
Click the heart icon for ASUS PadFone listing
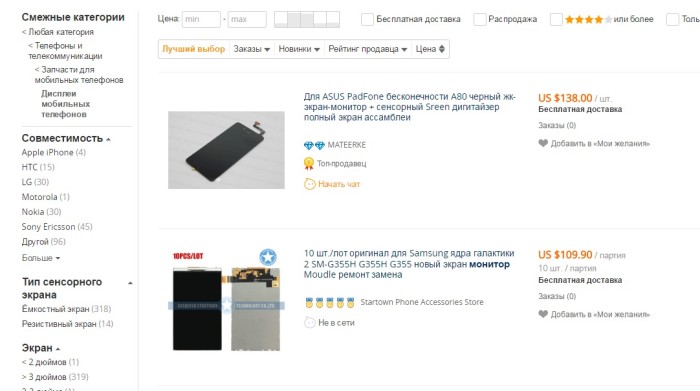[543, 143]
